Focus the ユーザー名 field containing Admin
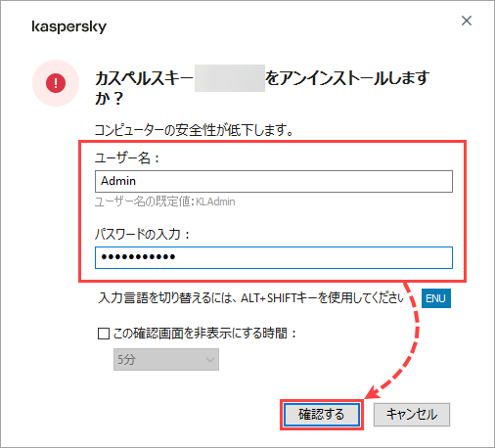Image resolution: width=495 pixels, height=448 pixels. coord(274,181)
